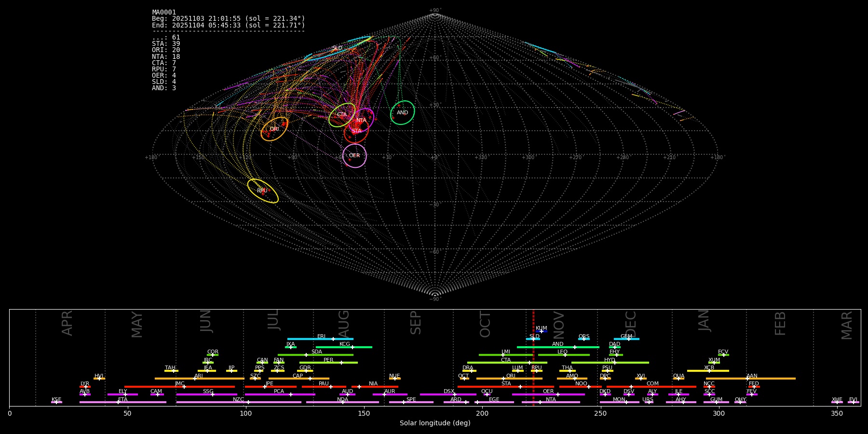Select the LEO shower bar in timeline

tap(563, 355)
